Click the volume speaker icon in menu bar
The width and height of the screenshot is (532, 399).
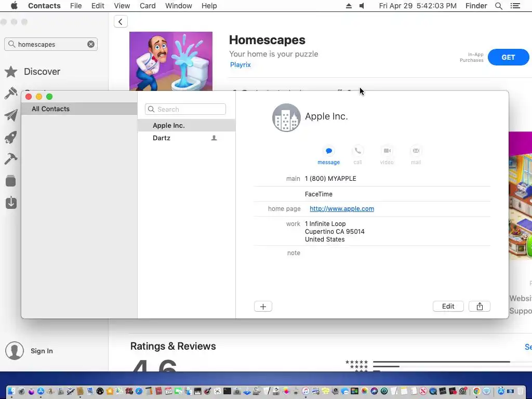pos(362,6)
